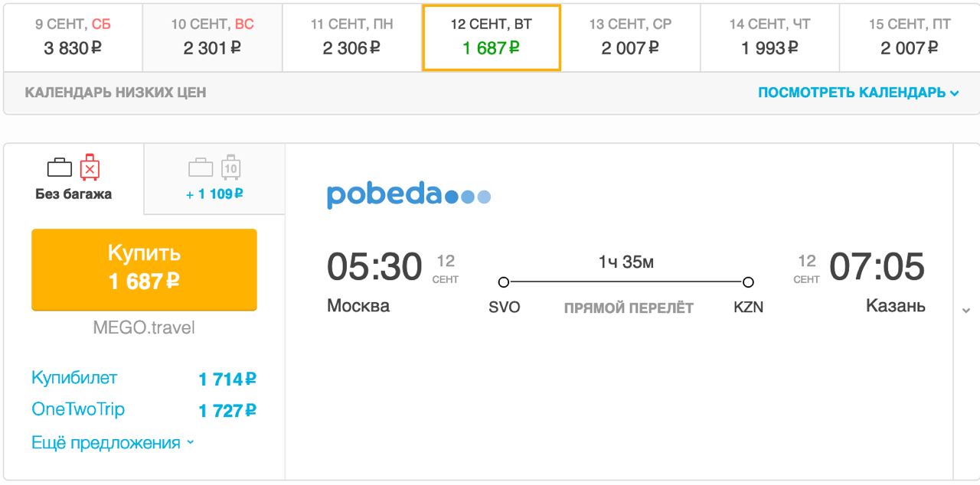Screen dimensions: 980x485
Task: Select the Без багажа fare tab
Action: [73, 178]
